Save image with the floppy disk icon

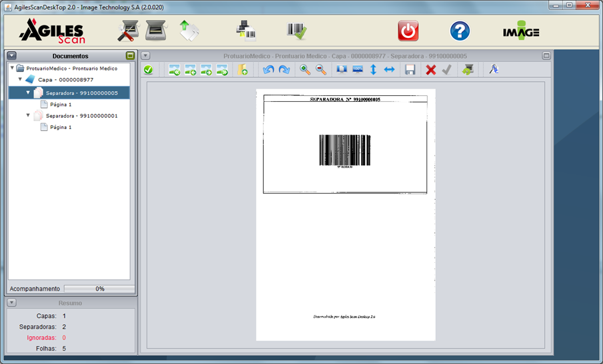(410, 70)
